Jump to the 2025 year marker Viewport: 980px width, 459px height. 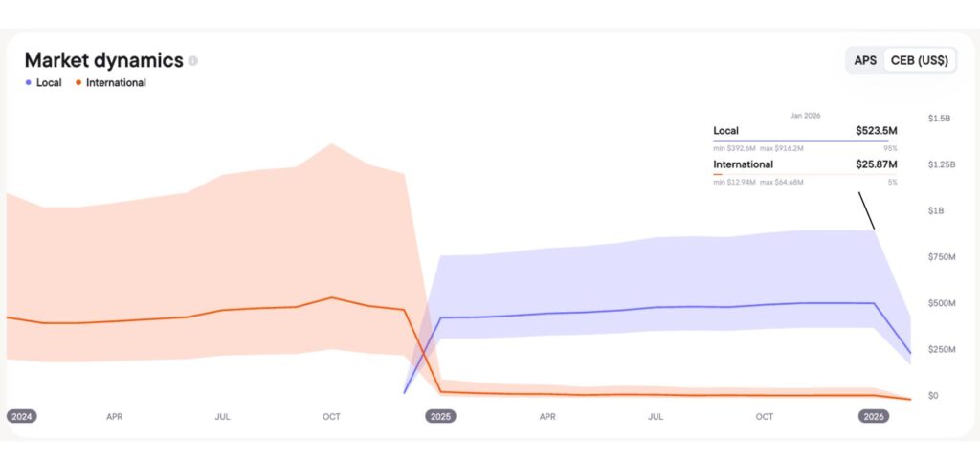[x=441, y=416]
